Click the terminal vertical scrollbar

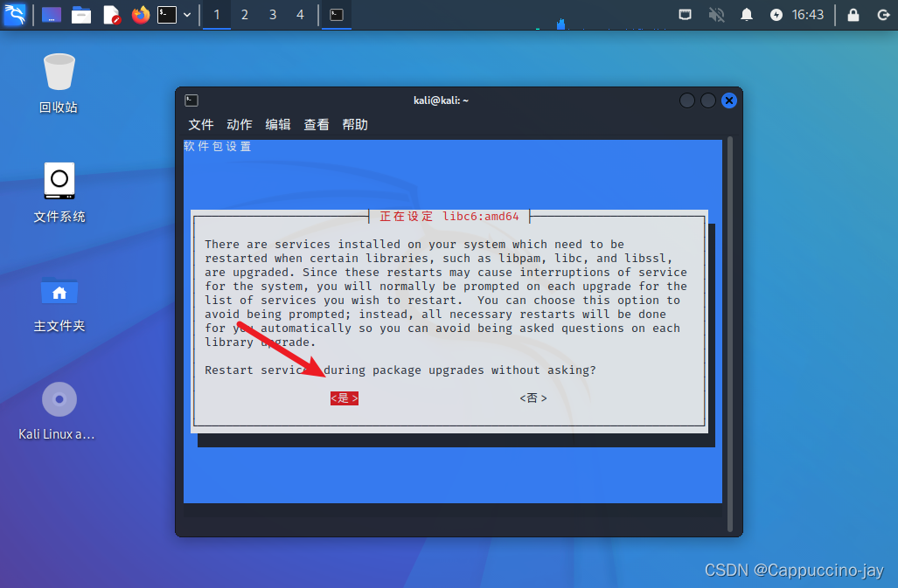(x=729, y=334)
